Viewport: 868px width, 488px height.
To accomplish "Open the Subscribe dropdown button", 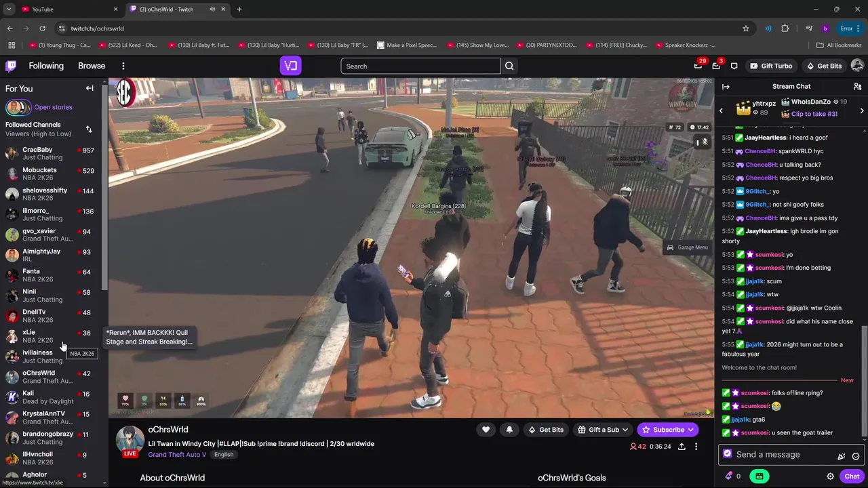I will (668, 430).
